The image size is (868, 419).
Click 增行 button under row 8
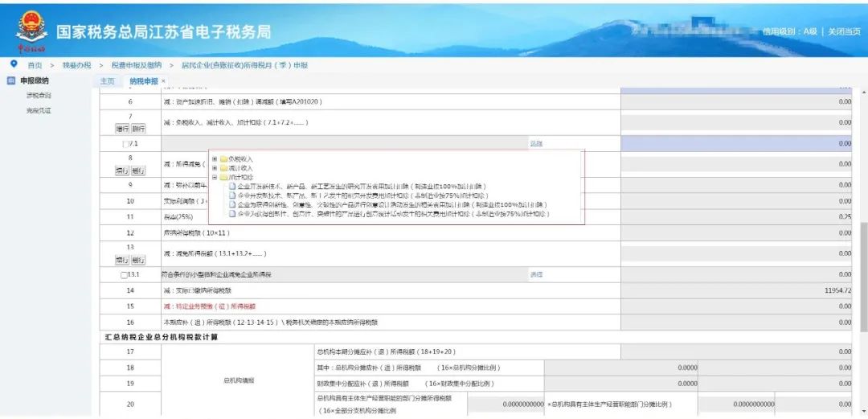pos(122,170)
